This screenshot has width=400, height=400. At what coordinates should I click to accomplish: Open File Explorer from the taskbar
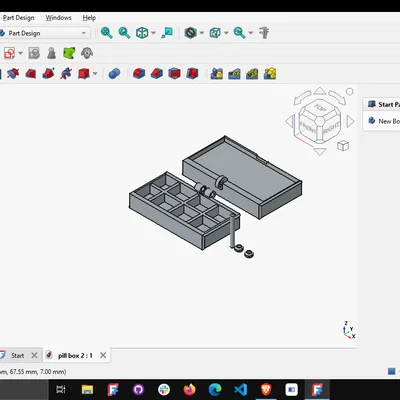(x=87, y=389)
